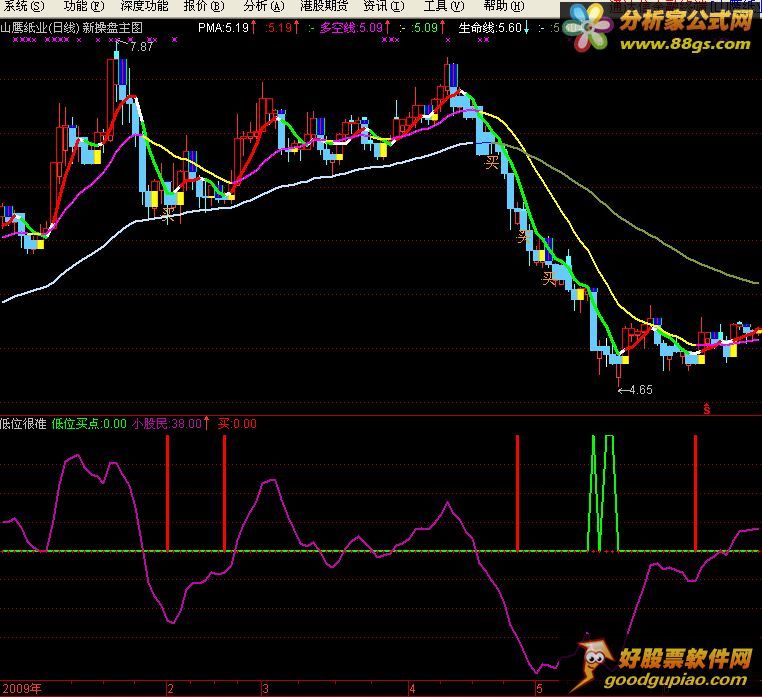Select the green 低位买点:0.00 value label
Viewport: 762px width, 697px height.
pyautogui.click(x=89, y=424)
